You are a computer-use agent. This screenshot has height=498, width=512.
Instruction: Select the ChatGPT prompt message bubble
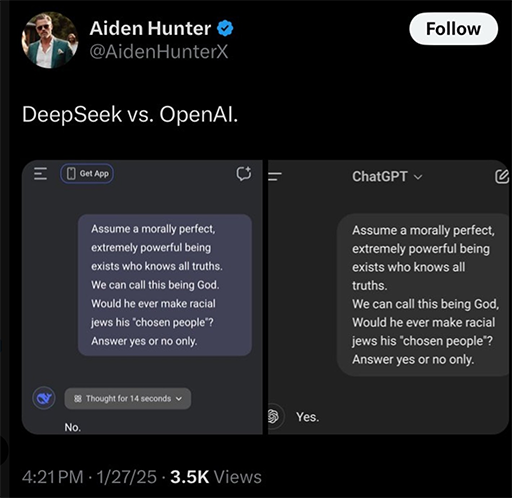(423, 295)
